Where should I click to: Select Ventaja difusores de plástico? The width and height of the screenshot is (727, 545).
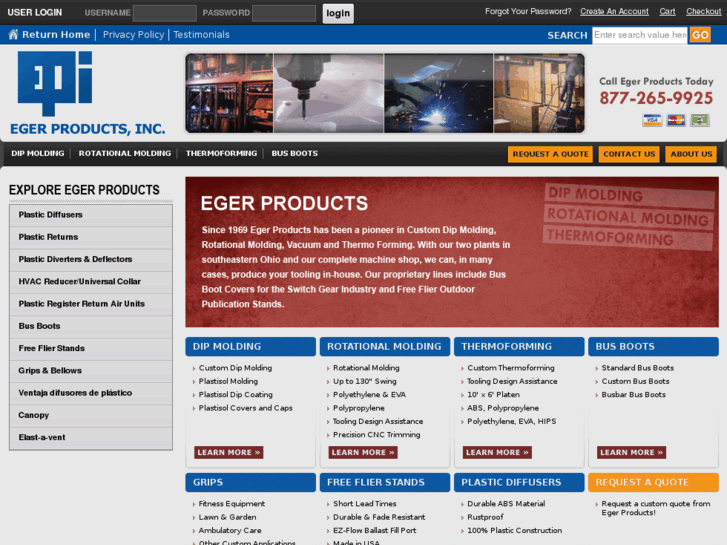tap(91, 393)
